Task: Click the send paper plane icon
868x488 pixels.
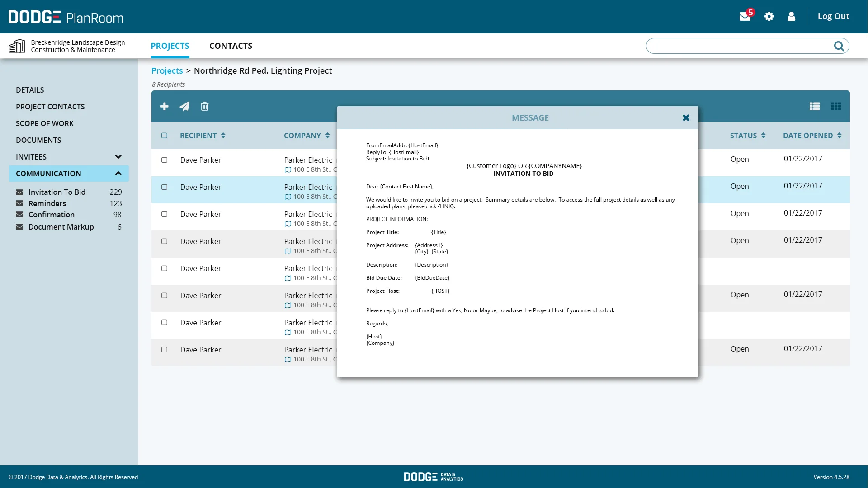Action: [x=184, y=106]
